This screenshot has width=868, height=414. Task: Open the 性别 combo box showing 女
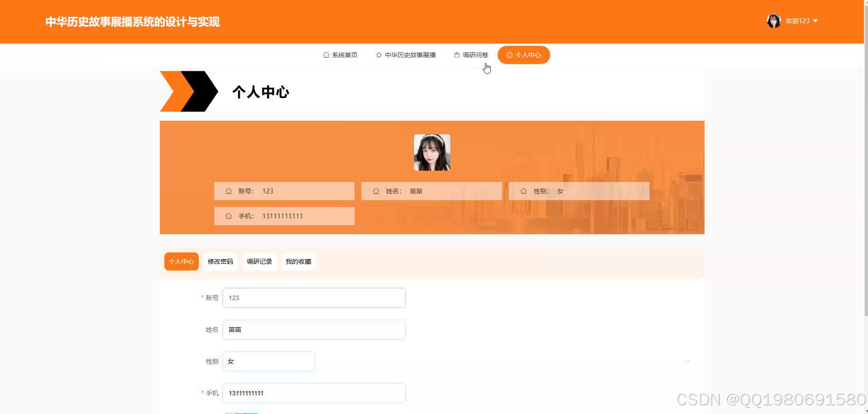(x=268, y=361)
